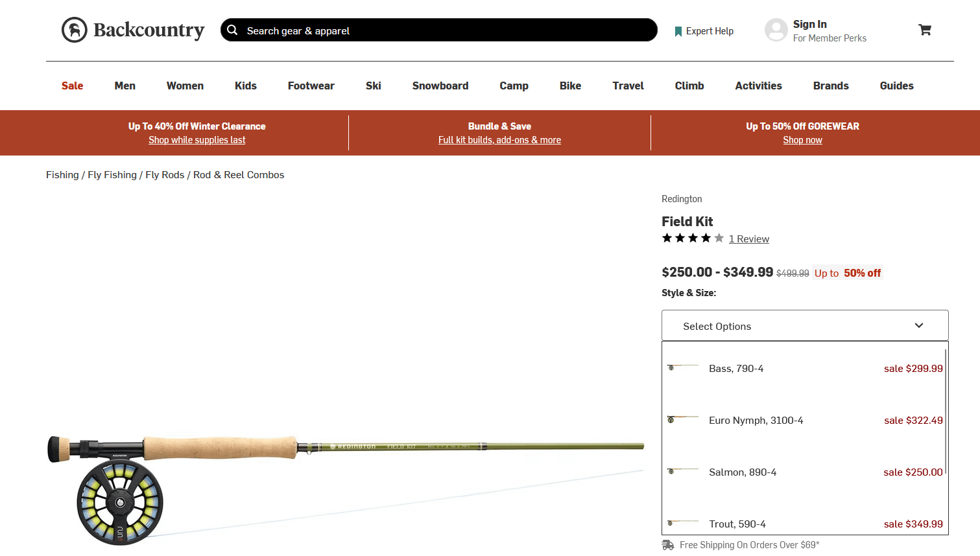Image resolution: width=980 pixels, height=556 pixels.
Task: Type in Search gear & apparel field
Action: (441, 30)
